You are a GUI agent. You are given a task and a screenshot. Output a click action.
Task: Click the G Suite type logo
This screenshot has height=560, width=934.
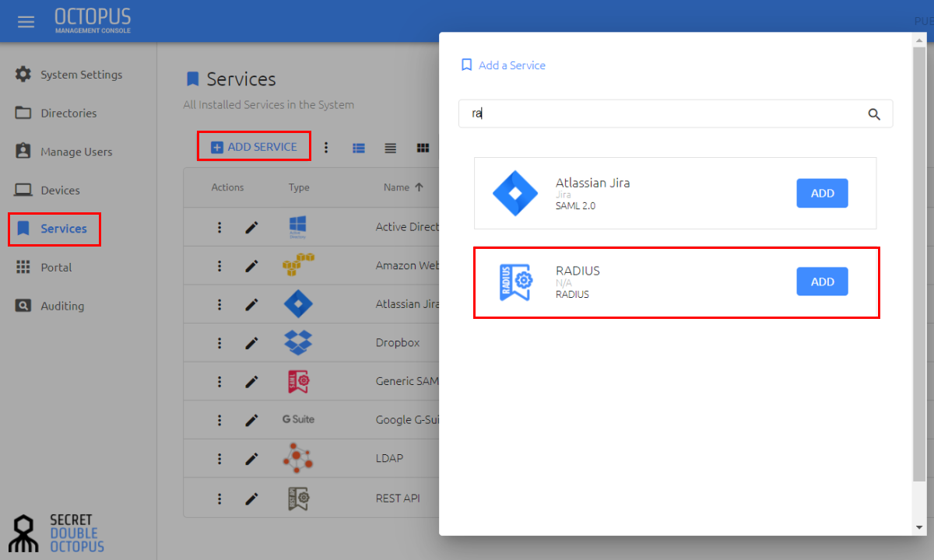[x=298, y=419]
